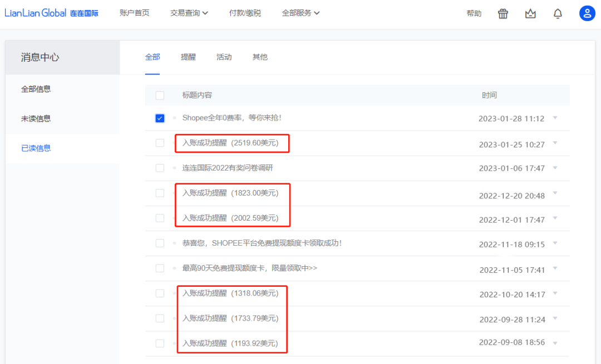Image resolution: width=601 pixels, height=364 pixels.
Task: Click the 标题内容 column header
Action: [197, 95]
